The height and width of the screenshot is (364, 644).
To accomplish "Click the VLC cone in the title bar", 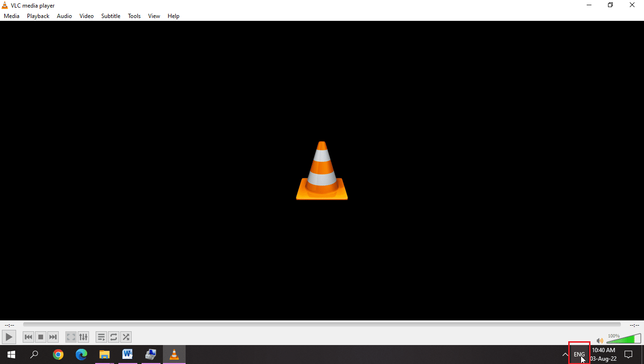I will pyautogui.click(x=5, y=5).
